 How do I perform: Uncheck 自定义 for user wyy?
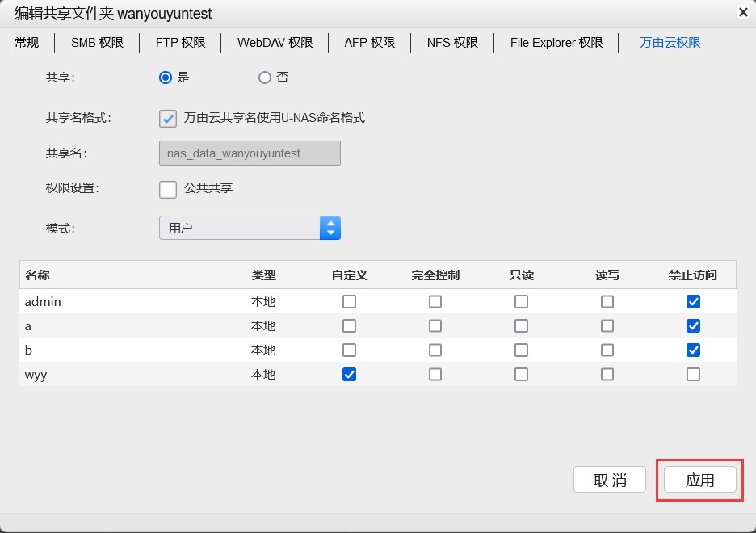pyautogui.click(x=349, y=374)
